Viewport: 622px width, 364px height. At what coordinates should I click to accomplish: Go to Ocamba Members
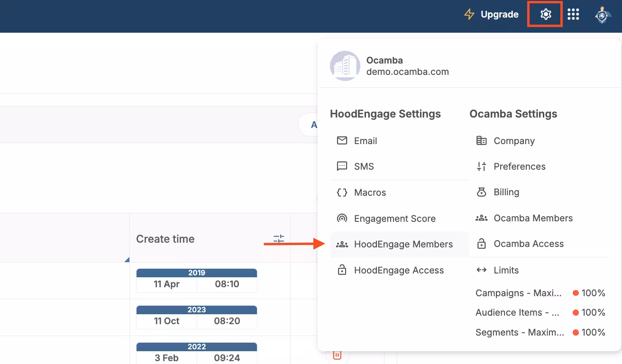533,218
